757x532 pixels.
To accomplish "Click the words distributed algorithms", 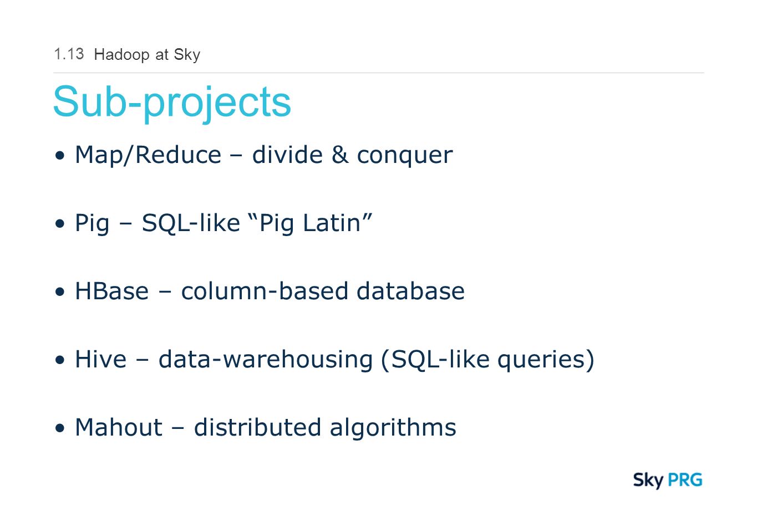I will point(325,428).
